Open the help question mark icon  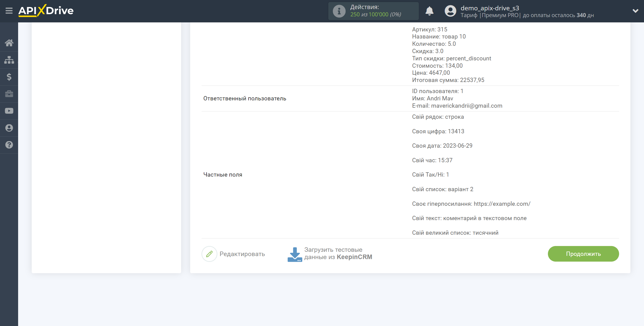[9, 145]
